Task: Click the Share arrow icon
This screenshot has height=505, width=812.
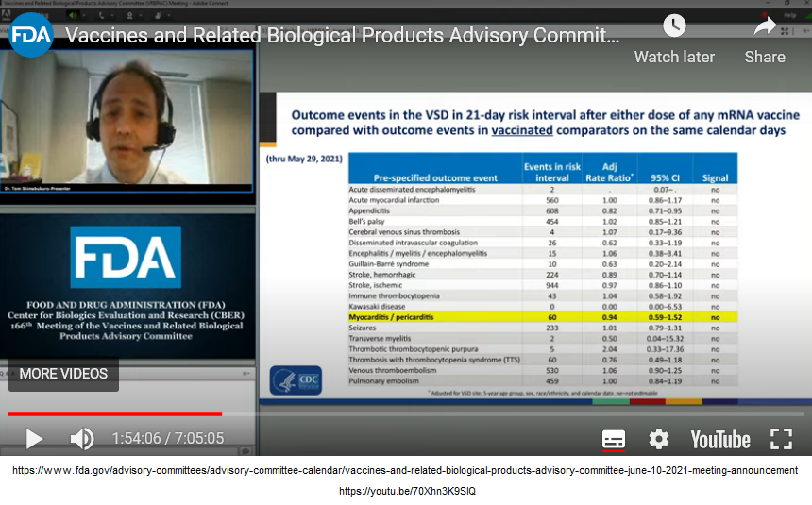Action: click(765, 25)
